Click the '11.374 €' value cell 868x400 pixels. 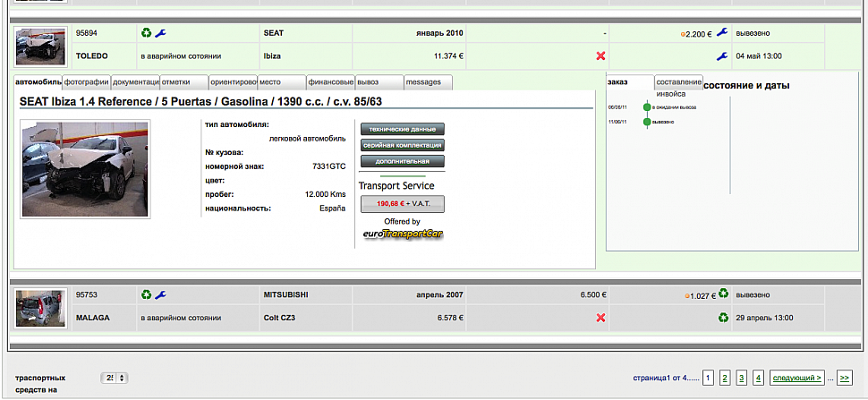[x=449, y=55]
